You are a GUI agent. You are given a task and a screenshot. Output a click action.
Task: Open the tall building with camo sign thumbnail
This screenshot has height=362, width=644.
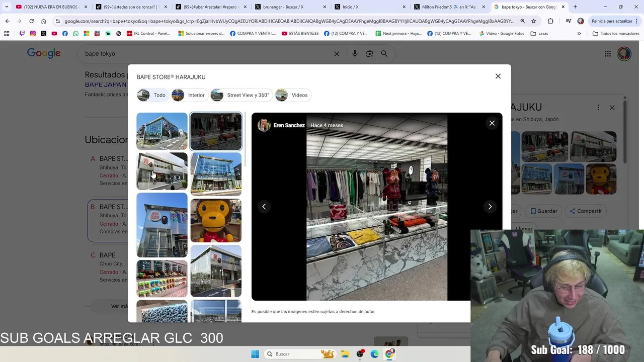162,225
